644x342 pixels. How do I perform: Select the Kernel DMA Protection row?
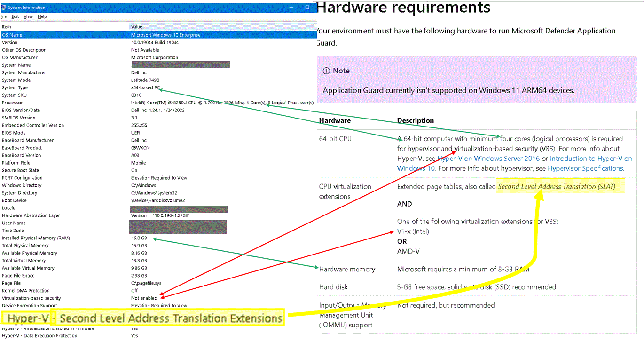tap(158, 291)
